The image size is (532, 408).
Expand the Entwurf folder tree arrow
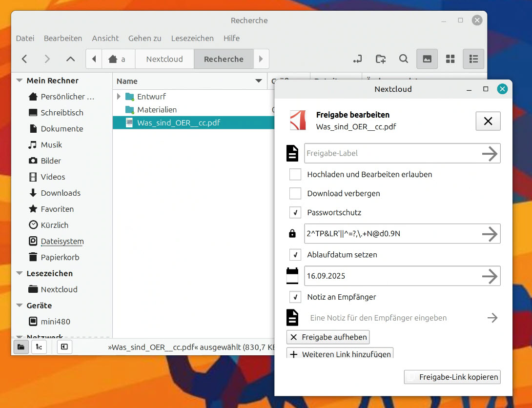click(119, 97)
